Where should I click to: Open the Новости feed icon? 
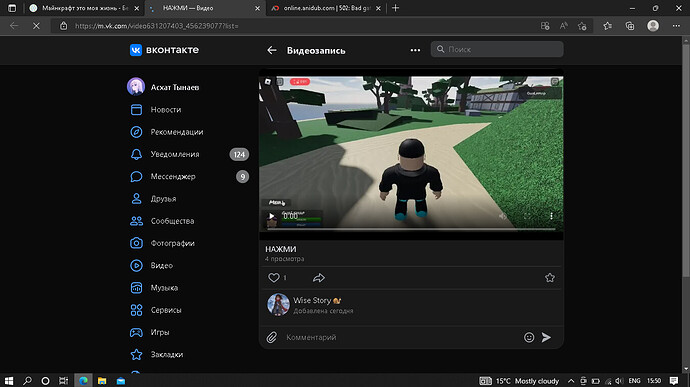point(136,110)
